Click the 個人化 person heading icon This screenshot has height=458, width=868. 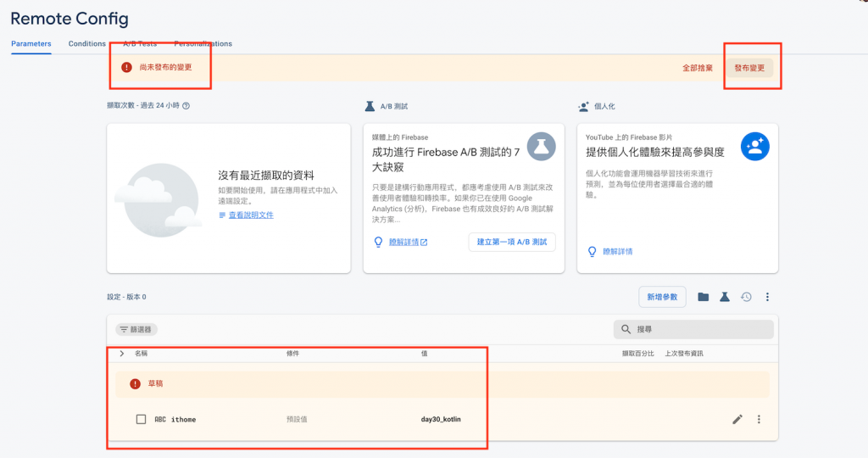point(583,106)
